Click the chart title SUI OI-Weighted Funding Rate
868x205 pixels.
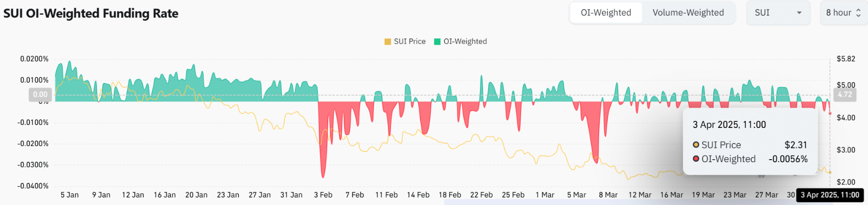pos(91,13)
